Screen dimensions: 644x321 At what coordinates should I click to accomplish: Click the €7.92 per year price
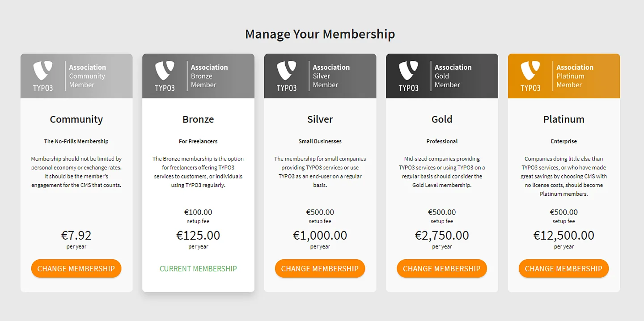(x=76, y=235)
